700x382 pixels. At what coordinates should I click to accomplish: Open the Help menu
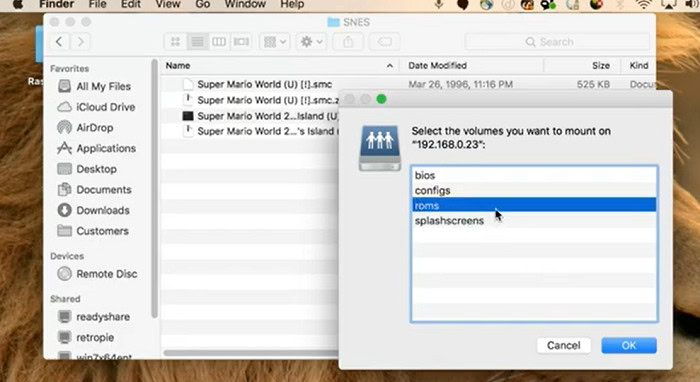(x=292, y=4)
